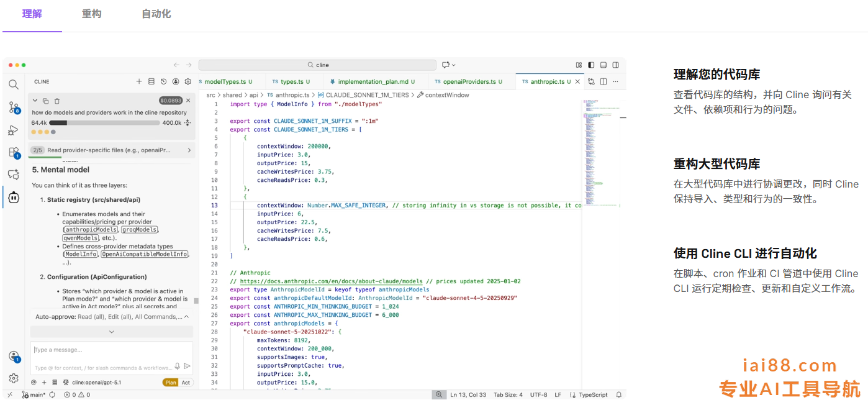Add context with the @ icon
This screenshot has width=868, height=405.
34,383
